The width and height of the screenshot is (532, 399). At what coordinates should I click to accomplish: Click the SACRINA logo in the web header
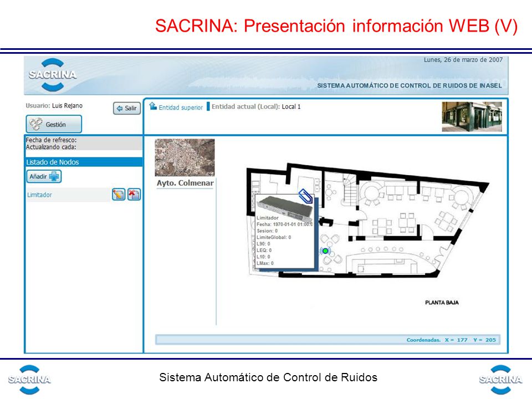point(53,75)
